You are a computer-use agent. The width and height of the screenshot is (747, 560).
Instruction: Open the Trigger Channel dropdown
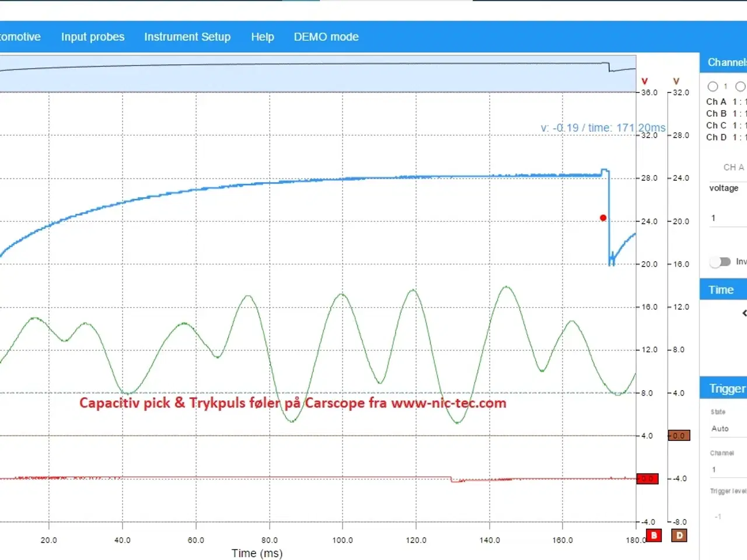[727, 470]
